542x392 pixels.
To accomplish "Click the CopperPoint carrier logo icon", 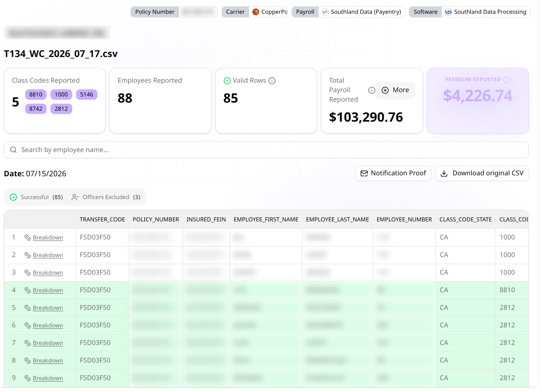I will [256, 12].
